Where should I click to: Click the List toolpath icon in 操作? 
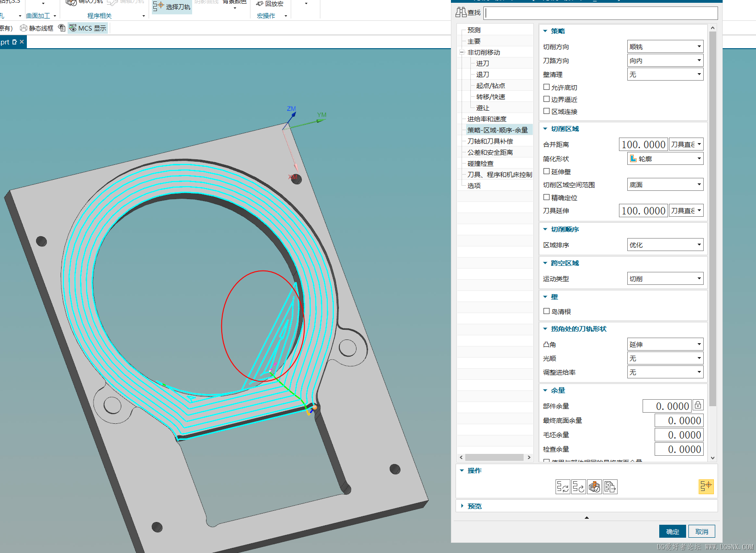[610, 487]
